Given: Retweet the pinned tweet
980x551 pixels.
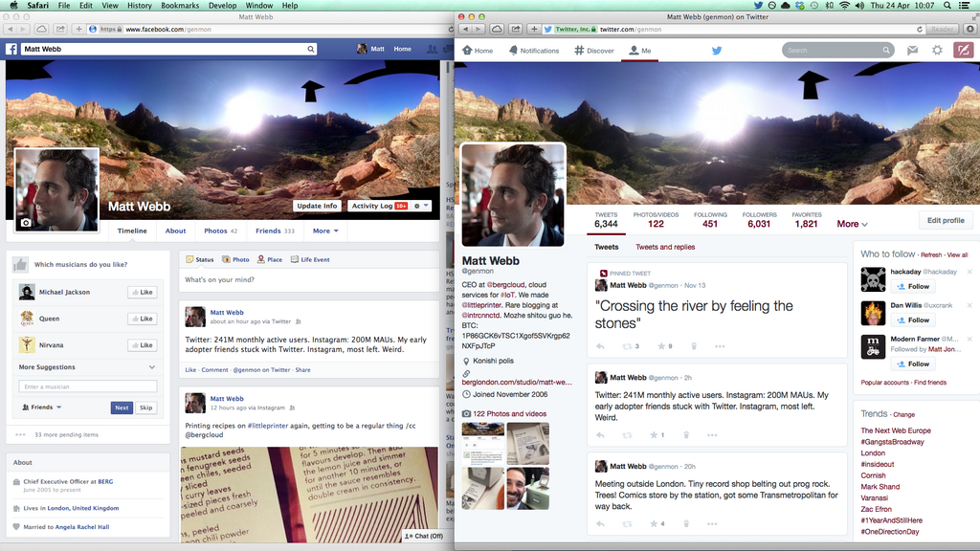Looking at the screenshot, I should pyautogui.click(x=627, y=346).
